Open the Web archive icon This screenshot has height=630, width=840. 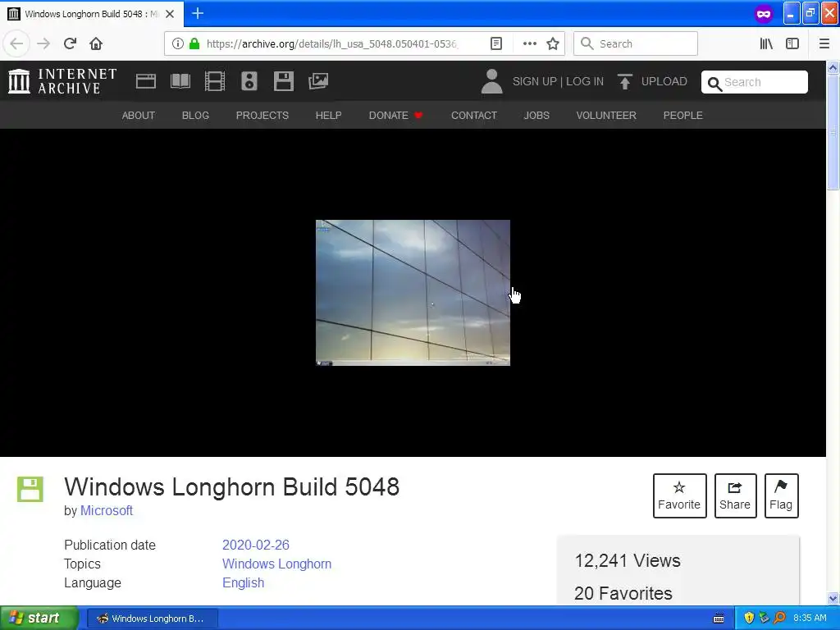146,81
